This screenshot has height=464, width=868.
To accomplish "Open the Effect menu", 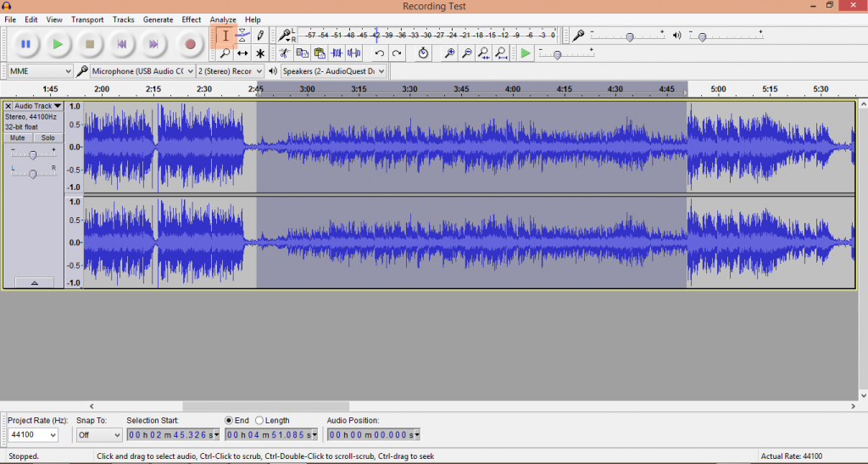I will tap(192, 20).
